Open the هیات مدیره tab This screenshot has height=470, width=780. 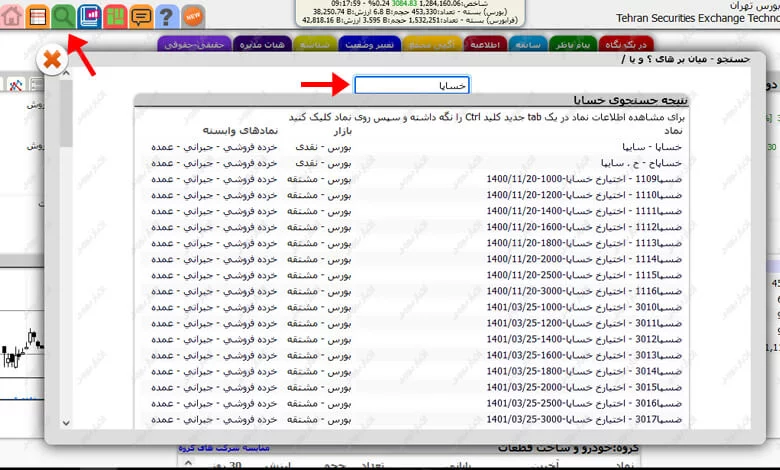tap(262, 44)
